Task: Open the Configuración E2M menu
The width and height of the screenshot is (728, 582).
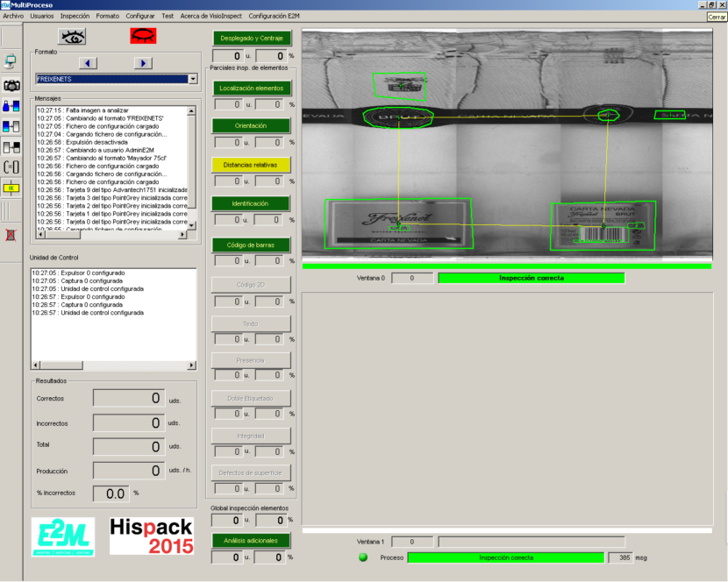Action: 274,16
